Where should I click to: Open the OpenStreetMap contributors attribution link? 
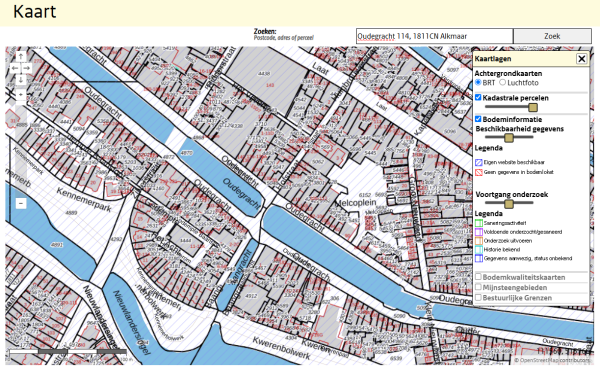[554, 360]
